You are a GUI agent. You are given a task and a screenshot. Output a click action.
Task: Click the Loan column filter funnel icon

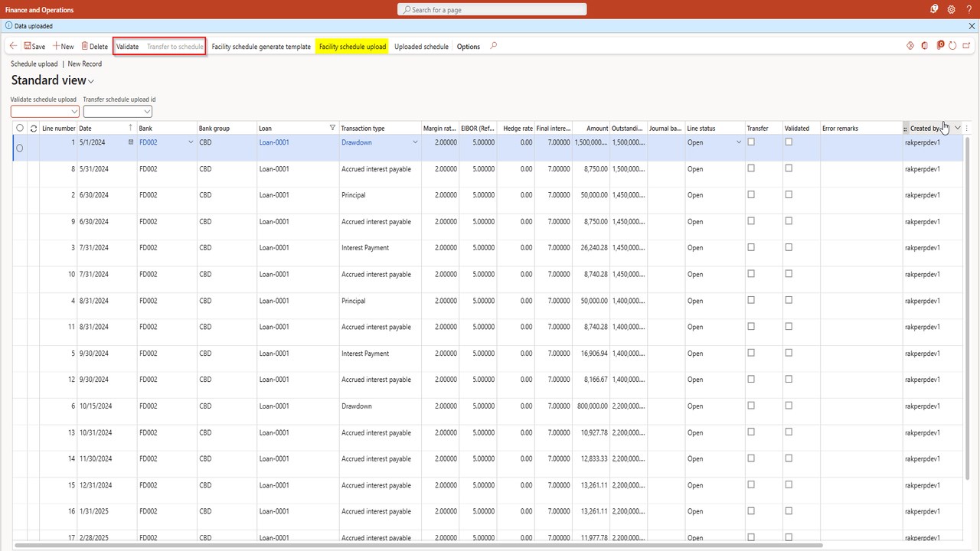point(332,128)
